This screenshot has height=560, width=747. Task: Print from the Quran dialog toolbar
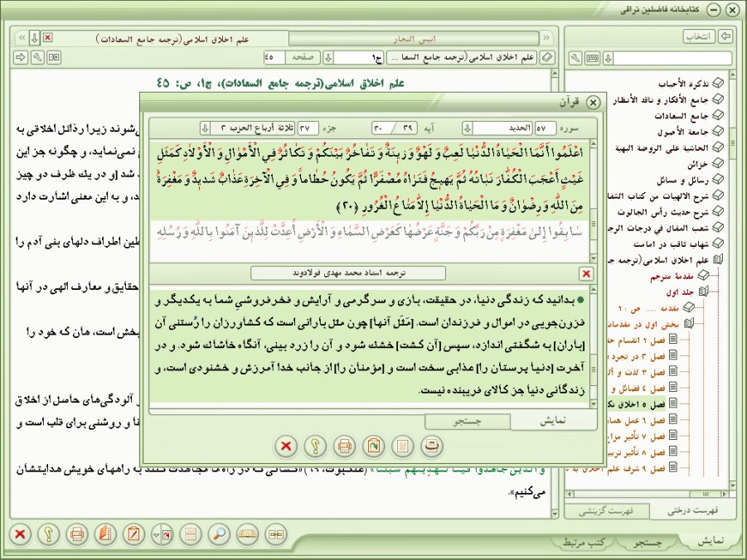[344, 447]
